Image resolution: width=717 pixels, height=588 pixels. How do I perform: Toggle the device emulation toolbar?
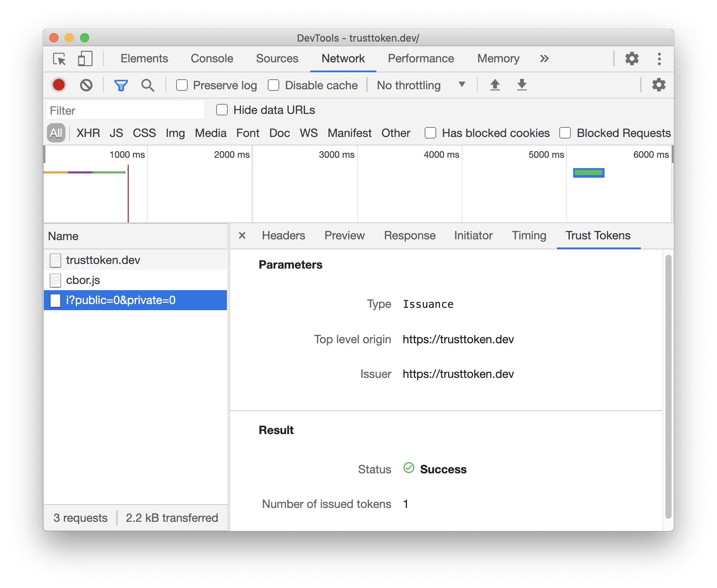point(84,58)
